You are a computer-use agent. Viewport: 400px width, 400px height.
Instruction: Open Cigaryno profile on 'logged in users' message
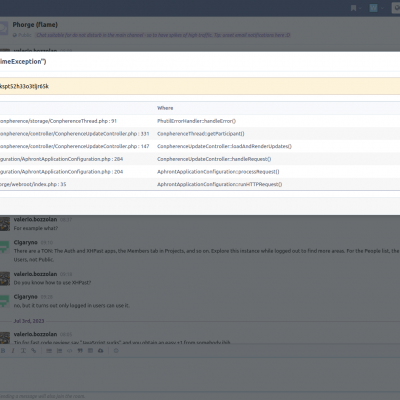25,297
